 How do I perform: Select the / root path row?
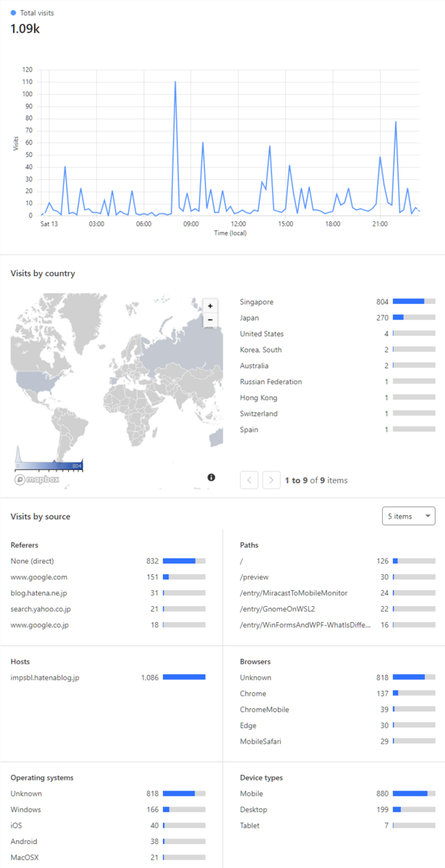pyautogui.click(x=338, y=561)
